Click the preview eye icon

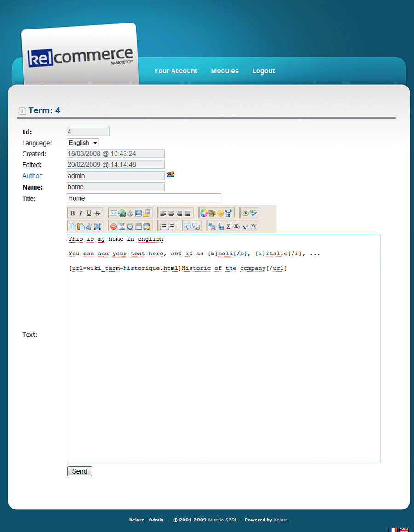click(x=245, y=213)
